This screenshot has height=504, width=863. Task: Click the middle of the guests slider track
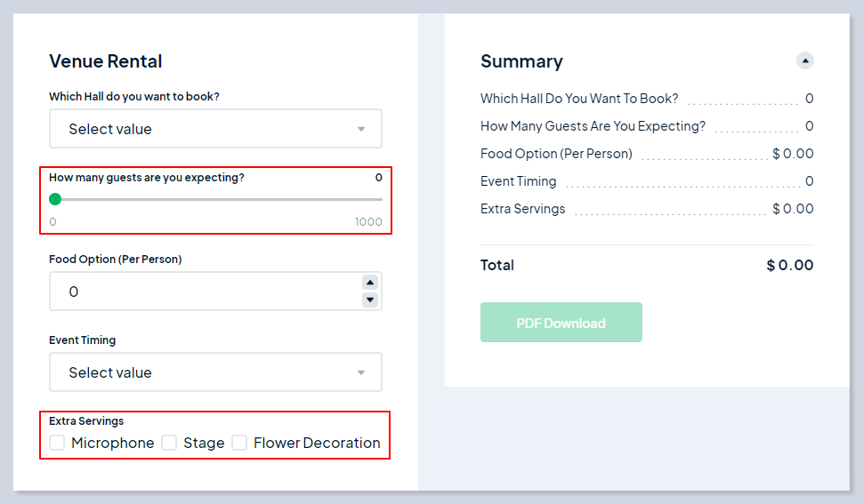tap(216, 199)
